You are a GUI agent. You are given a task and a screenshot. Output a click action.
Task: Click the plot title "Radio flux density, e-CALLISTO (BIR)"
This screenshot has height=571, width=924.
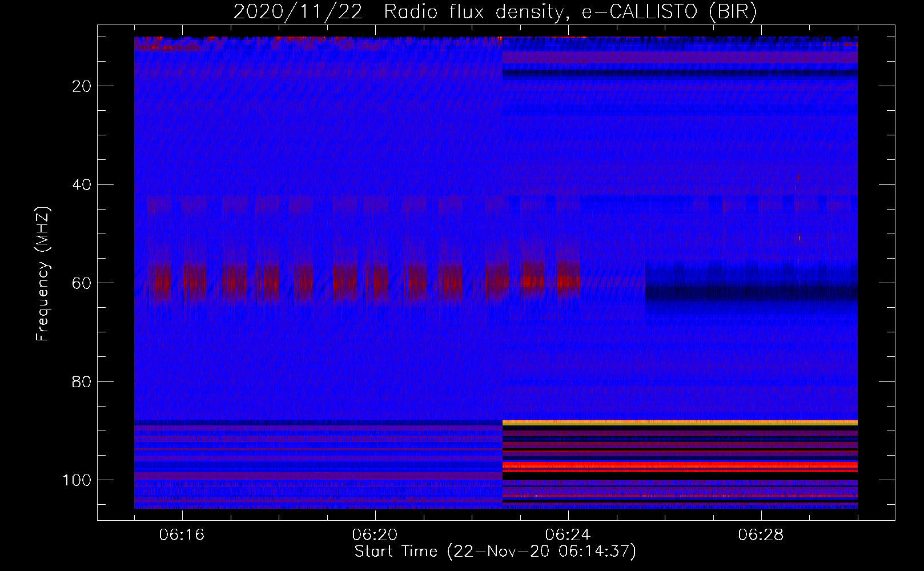click(x=571, y=11)
